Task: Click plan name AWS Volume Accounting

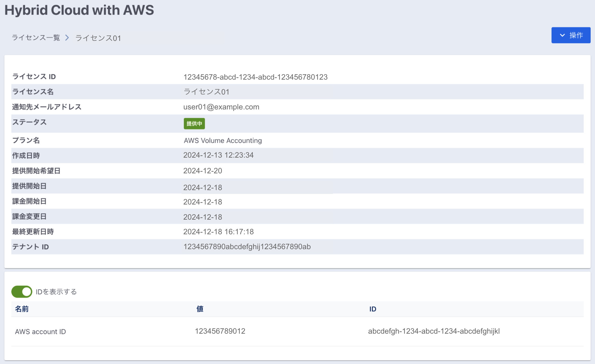Action: pyautogui.click(x=223, y=141)
